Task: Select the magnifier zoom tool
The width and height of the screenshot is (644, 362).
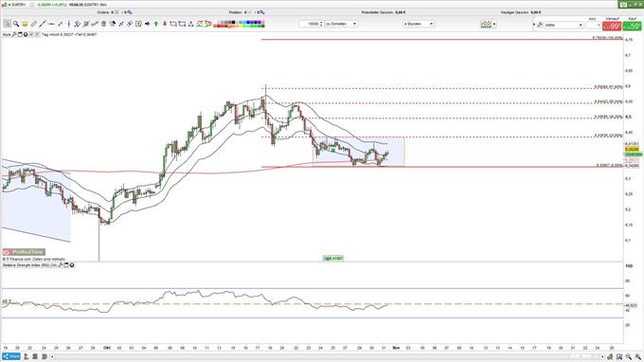Action: pos(16,24)
